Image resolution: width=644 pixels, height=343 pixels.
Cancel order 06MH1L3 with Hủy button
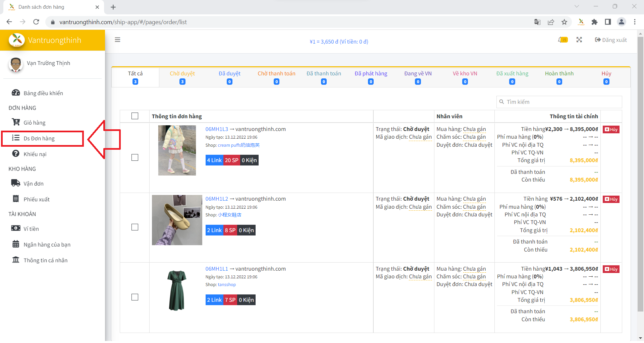(611, 129)
